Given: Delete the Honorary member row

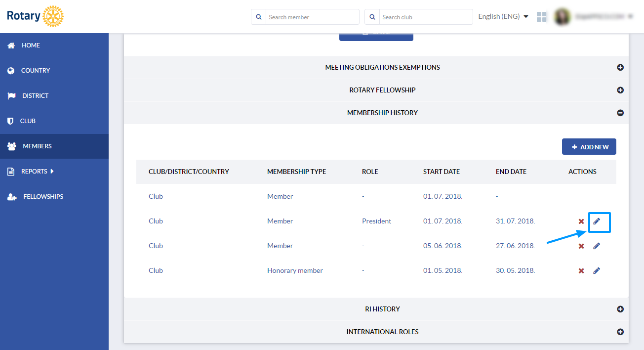Looking at the screenshot, I should point(581,271).
